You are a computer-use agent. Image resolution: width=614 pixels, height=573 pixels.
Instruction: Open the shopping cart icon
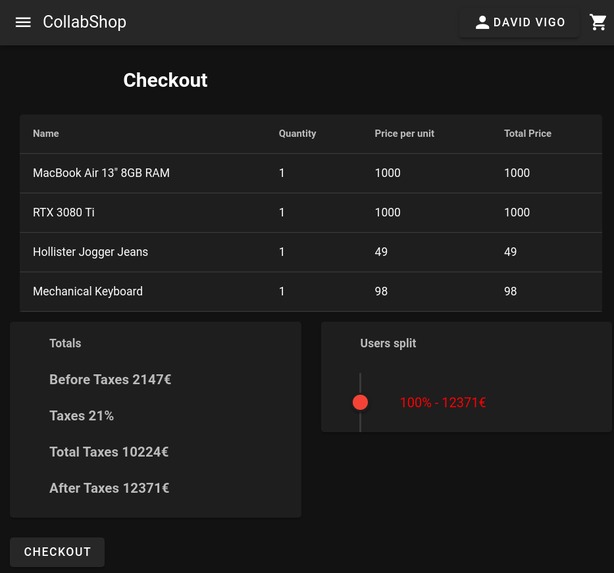click(598, 22)
